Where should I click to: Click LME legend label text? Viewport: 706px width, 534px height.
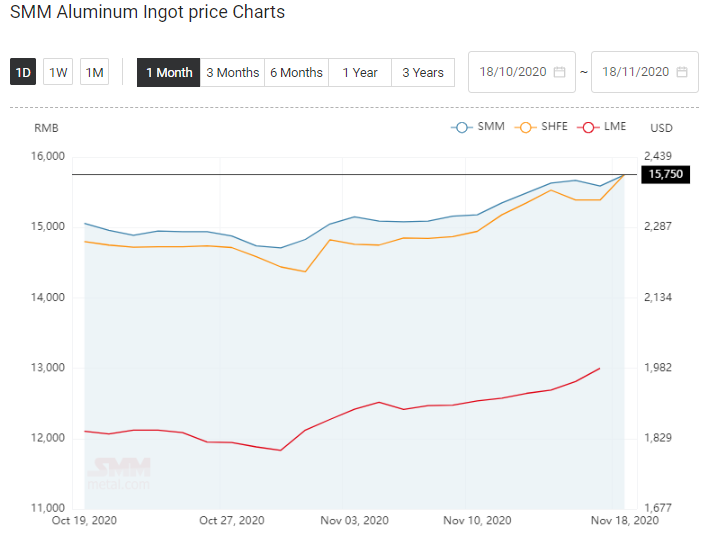point(615,127)
